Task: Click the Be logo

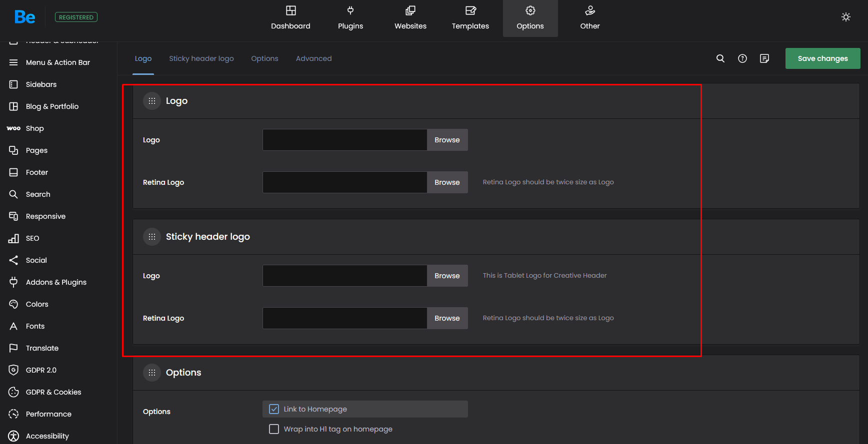Action: point(24,17)
